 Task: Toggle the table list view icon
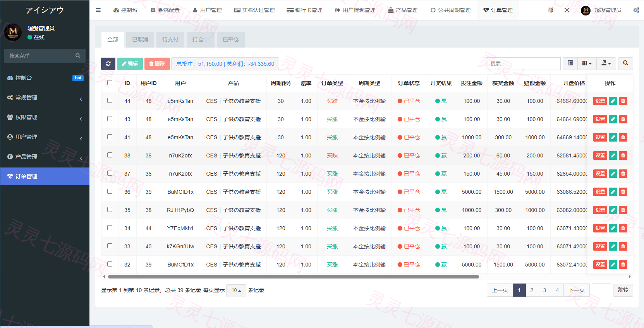(x=570, y=63)
